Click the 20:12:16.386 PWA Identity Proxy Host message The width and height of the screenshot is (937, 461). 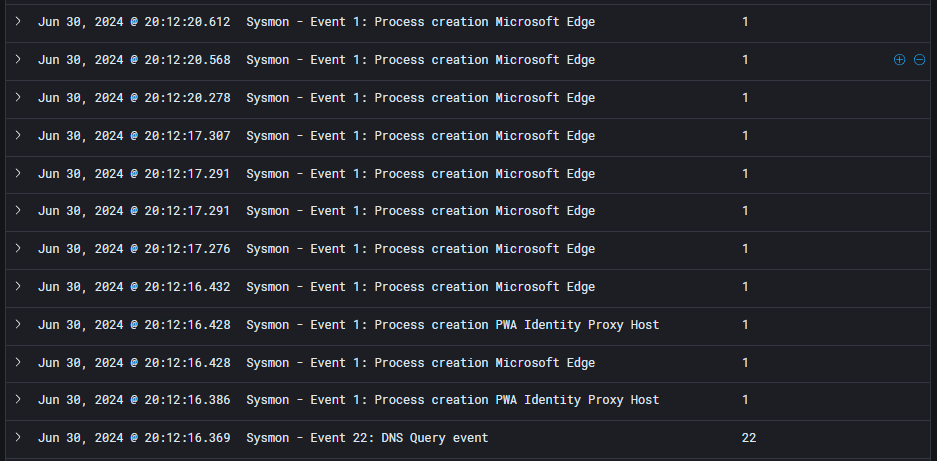click(x=452, y=400)
